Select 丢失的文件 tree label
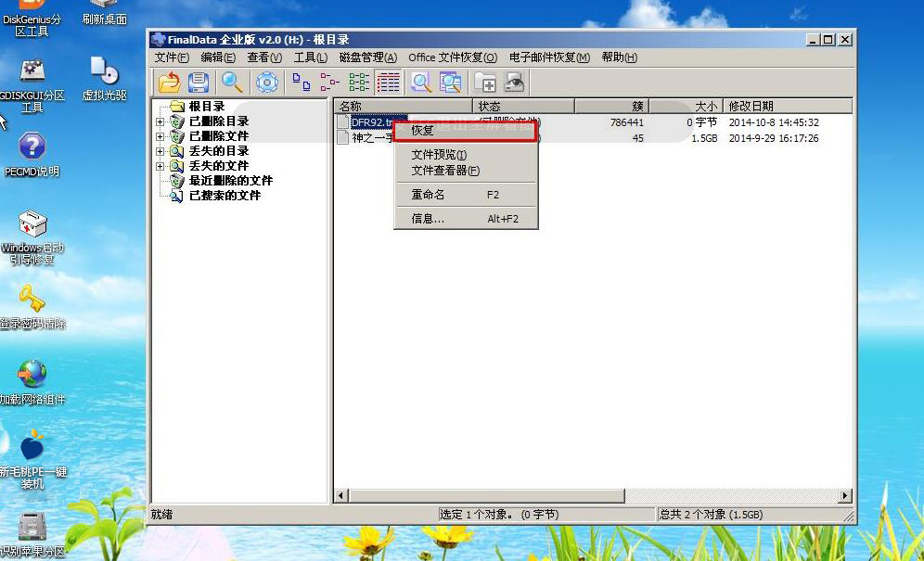 pos(219,166)
